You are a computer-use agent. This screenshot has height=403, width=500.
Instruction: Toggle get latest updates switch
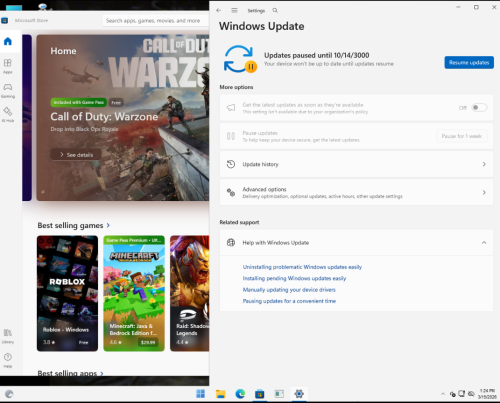coord(479,107)
